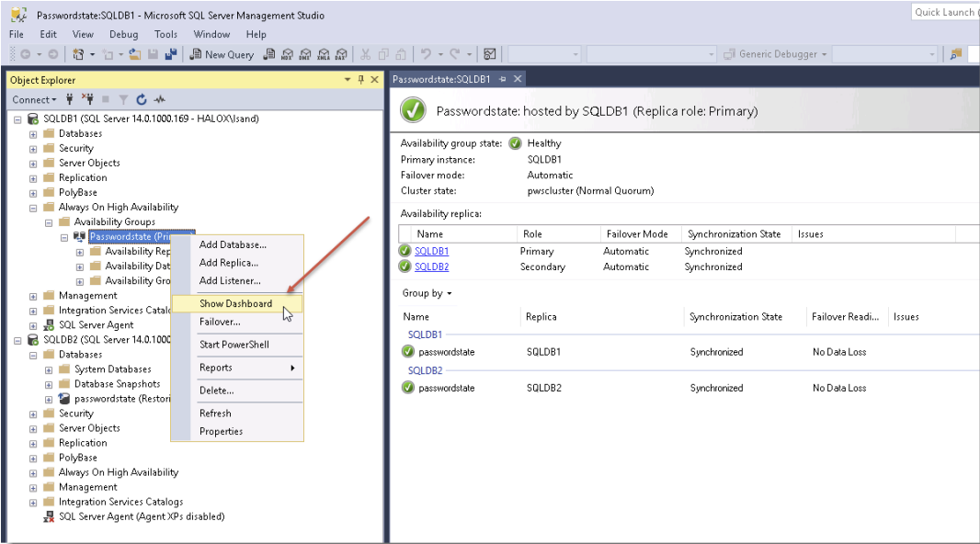980x544 pixels.
Task: Refresh Object Explorer with the refresh icon
Action: coord(142,99)
